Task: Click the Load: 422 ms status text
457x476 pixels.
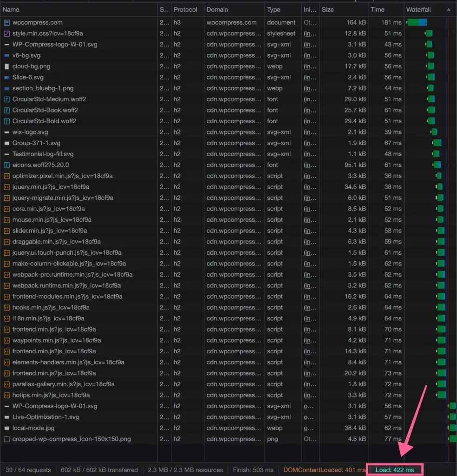Action: tap(395, 469)
